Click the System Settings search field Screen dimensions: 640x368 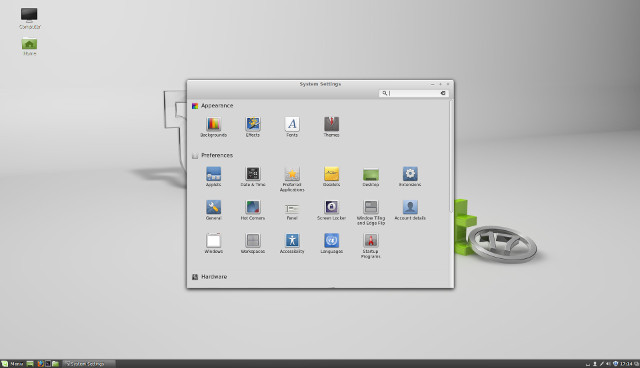(413, 93)
